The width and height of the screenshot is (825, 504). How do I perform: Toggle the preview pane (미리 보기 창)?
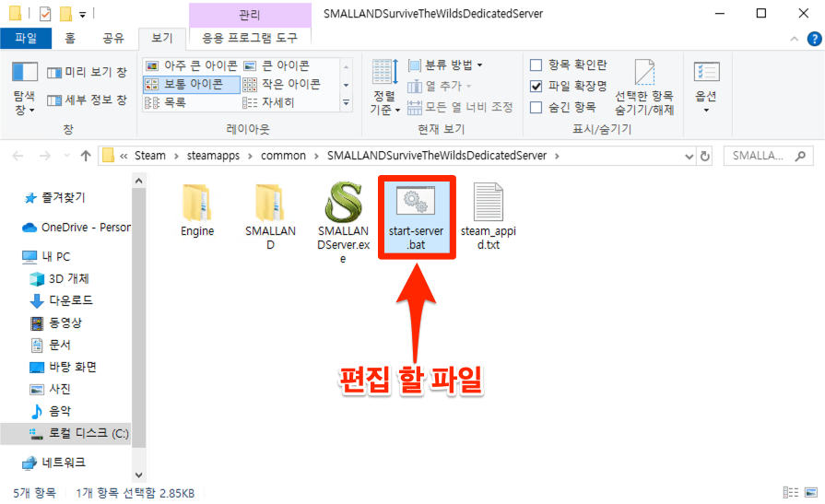pyautogui.click(x=87, y=73)
